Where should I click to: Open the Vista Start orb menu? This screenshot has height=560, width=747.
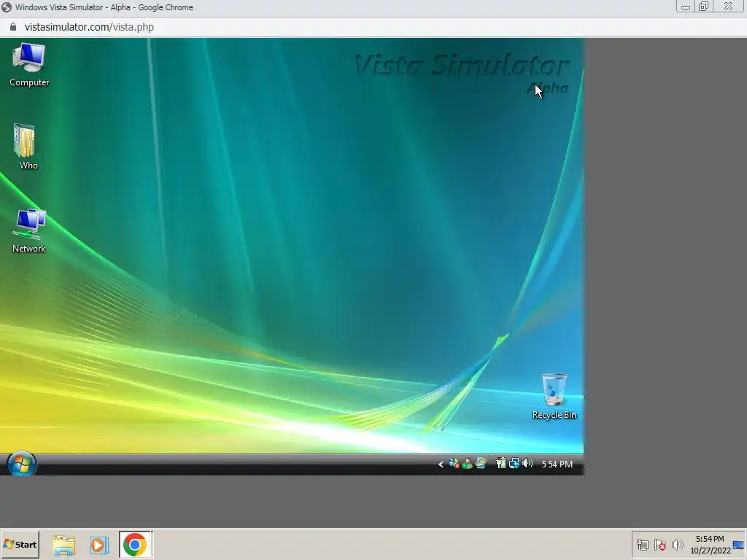coord(21,463)
